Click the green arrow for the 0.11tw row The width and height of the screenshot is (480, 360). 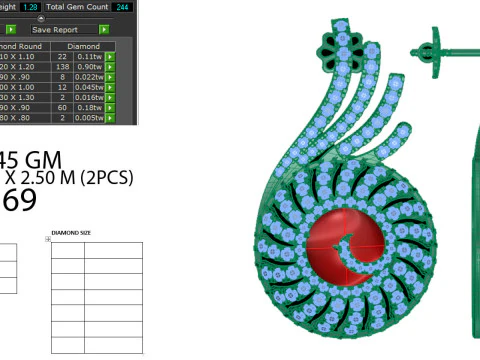click(110, 57)
